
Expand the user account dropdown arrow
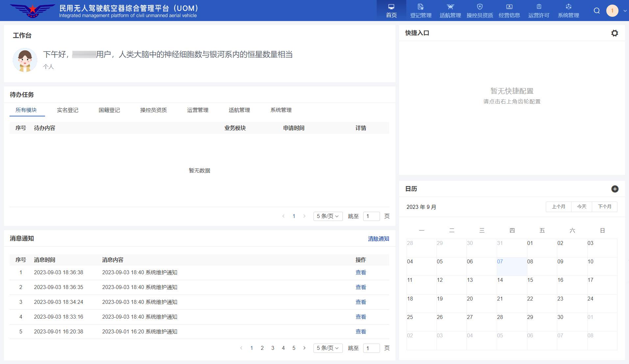click(x=625, y=11)
